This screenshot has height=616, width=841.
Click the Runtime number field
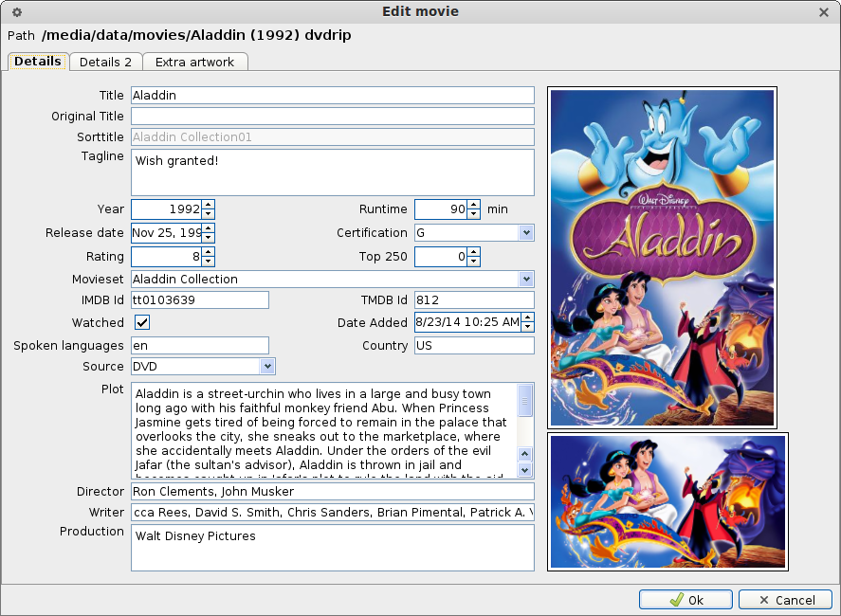click(441, 209)
